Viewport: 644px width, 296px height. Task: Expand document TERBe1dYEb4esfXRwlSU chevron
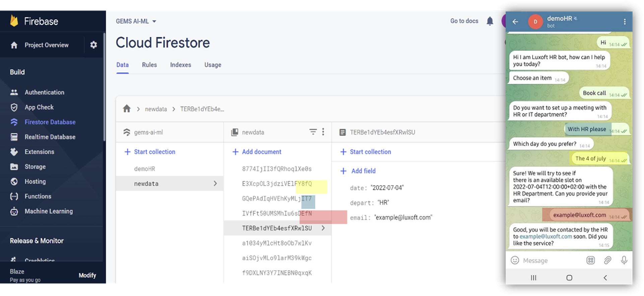[x=323, y=228]
